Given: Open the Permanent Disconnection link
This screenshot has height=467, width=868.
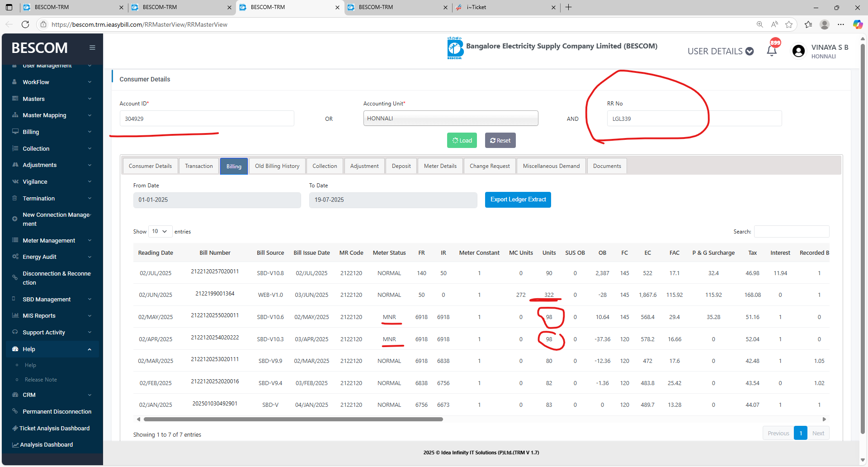Looking at the screenshot, I should tap(57, 411).
